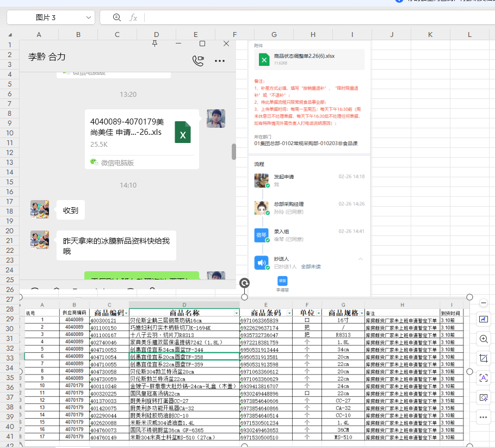Viewport: 495px width, 448px height.
Task: Open the 商品名称 column filter arrow
Action: [236, 313]
